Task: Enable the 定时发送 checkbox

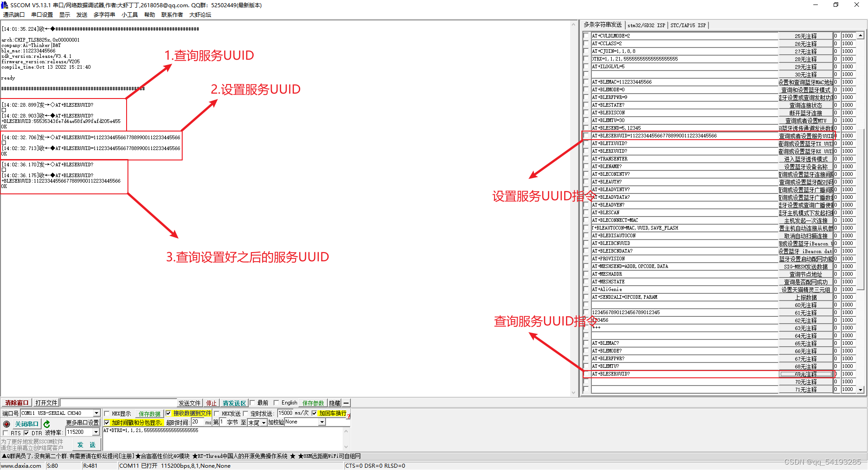Action: (245, 414)
